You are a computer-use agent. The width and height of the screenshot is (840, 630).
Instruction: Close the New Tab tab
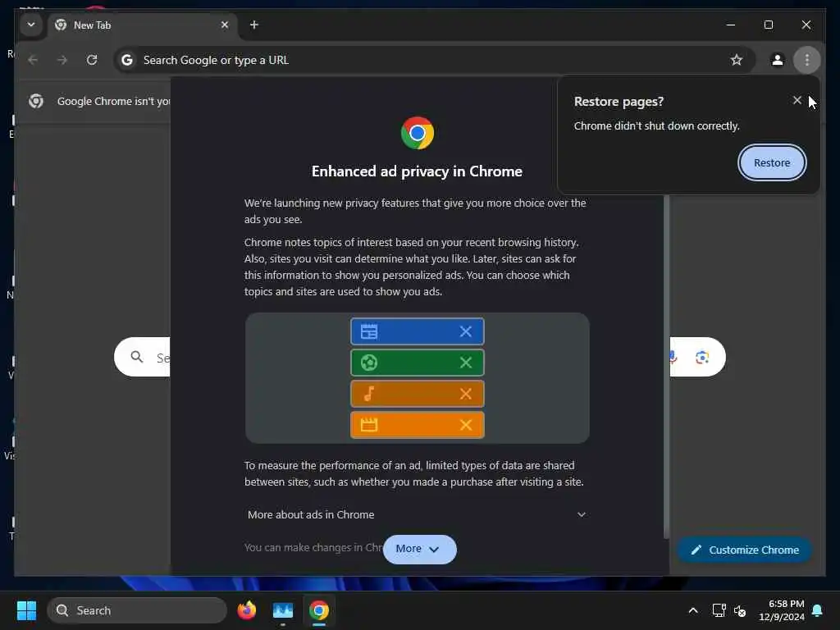[225, 25]
